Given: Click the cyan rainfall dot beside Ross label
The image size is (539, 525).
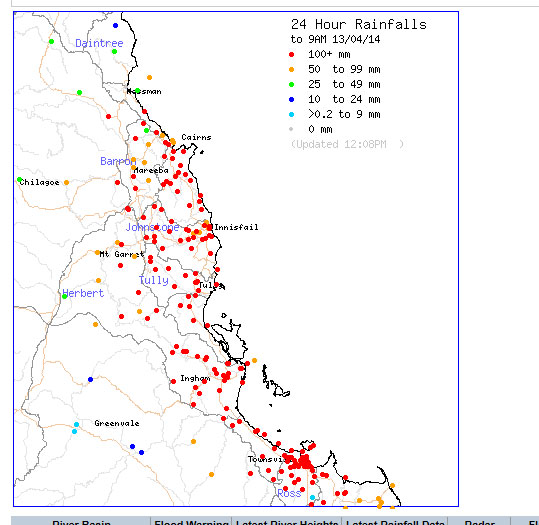Looking at the screenshot, I should tap(312, 497).
